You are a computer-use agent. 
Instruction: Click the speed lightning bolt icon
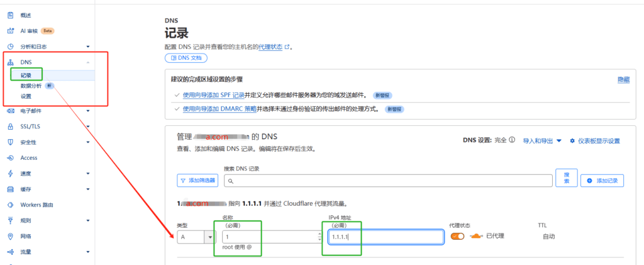coord(10,174)
